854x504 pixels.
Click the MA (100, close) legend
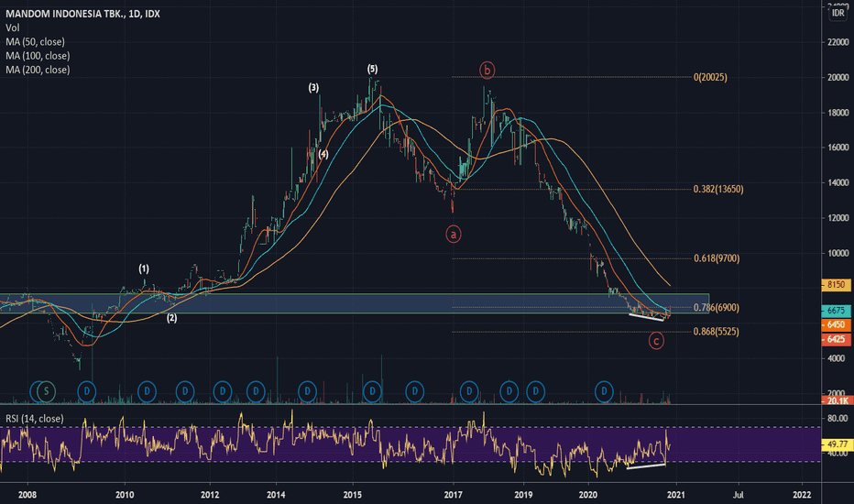[x=38, y=56]
